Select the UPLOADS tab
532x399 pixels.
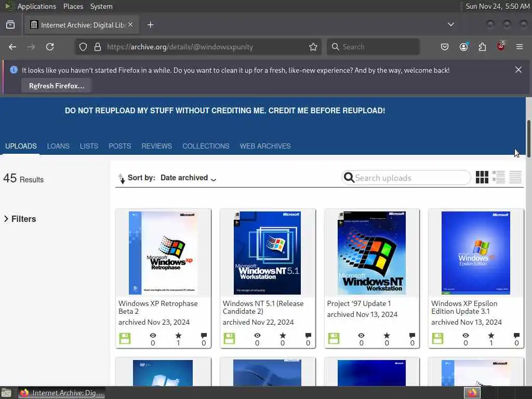pyautogui.click(x=21, y=146)
